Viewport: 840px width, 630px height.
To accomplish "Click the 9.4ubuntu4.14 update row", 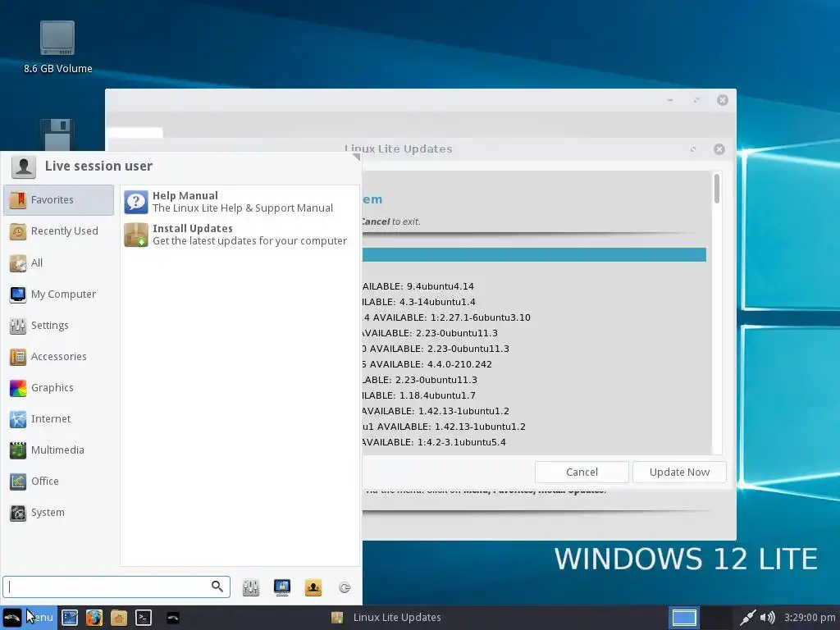I will tap(418, 286).
